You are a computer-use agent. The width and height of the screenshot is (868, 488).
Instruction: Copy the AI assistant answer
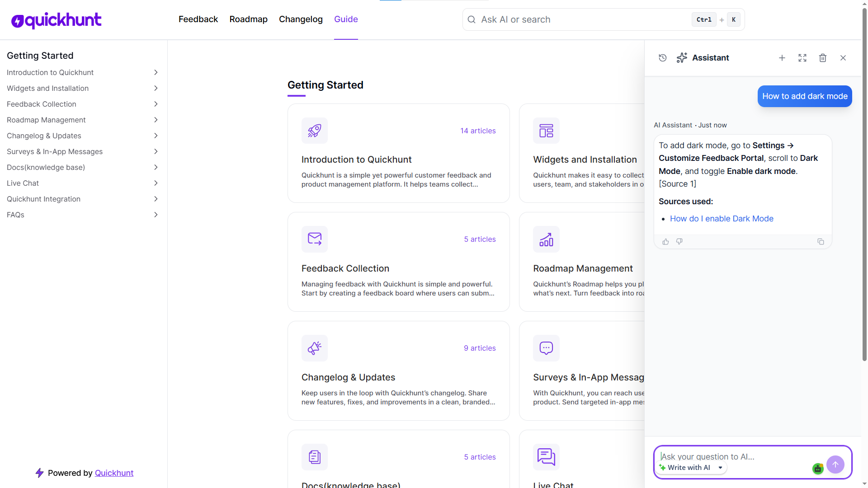click(x=821, y=242)
